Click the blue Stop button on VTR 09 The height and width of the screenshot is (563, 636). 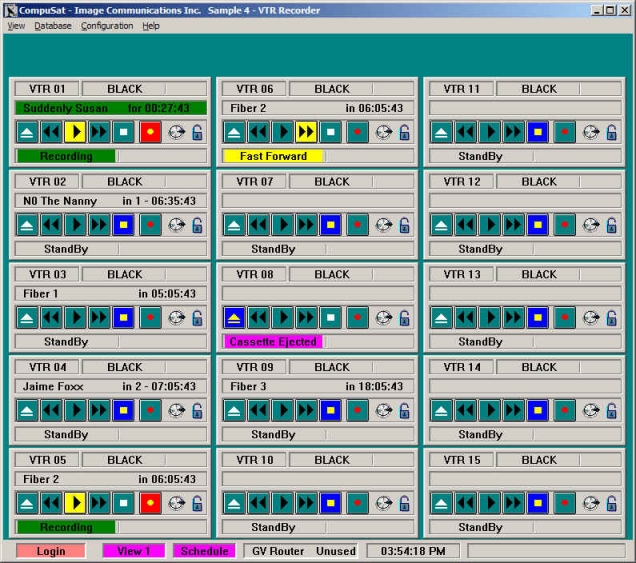(x=331, y=410)
